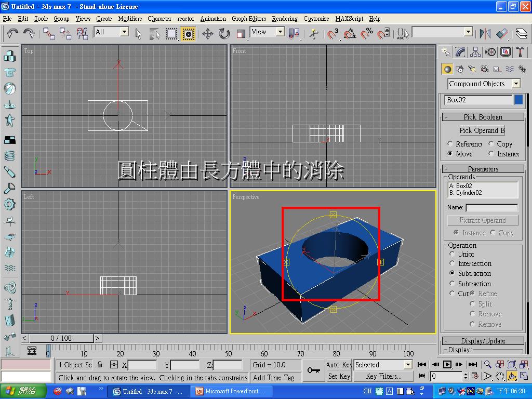The height and width of the screenshot is (399, 532).
Task: Toggle the 3D Snaps magnet icon
Action: pos(333,34)
